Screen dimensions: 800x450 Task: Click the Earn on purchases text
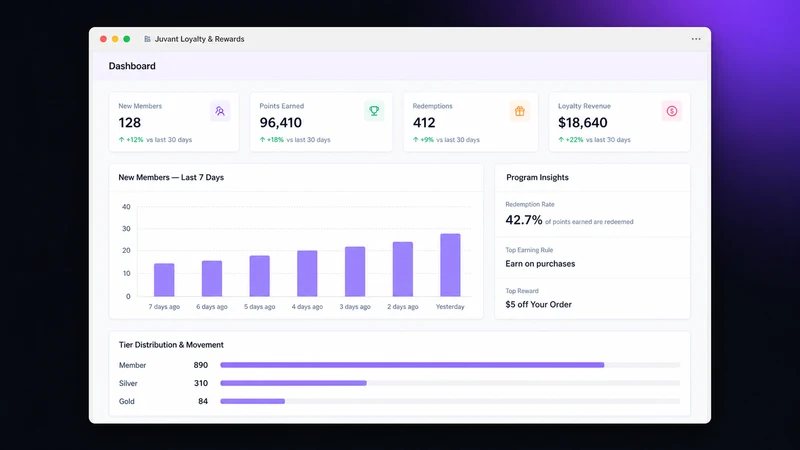[540, 264]
